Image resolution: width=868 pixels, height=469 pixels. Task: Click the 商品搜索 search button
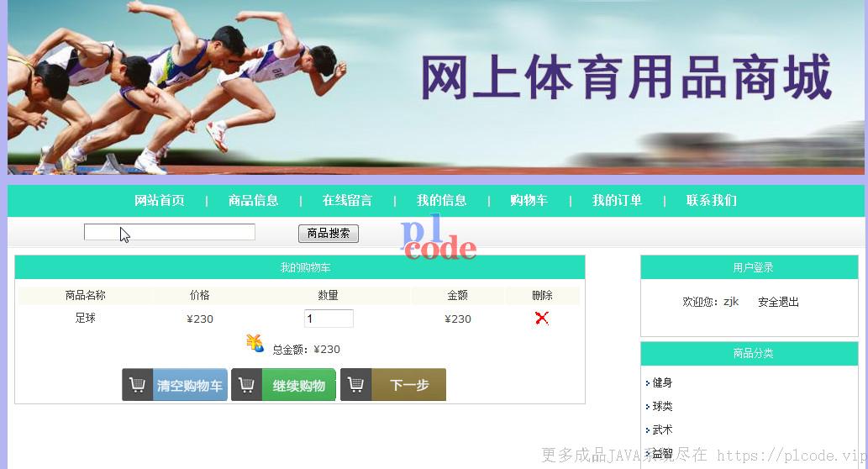coord(329,234)
